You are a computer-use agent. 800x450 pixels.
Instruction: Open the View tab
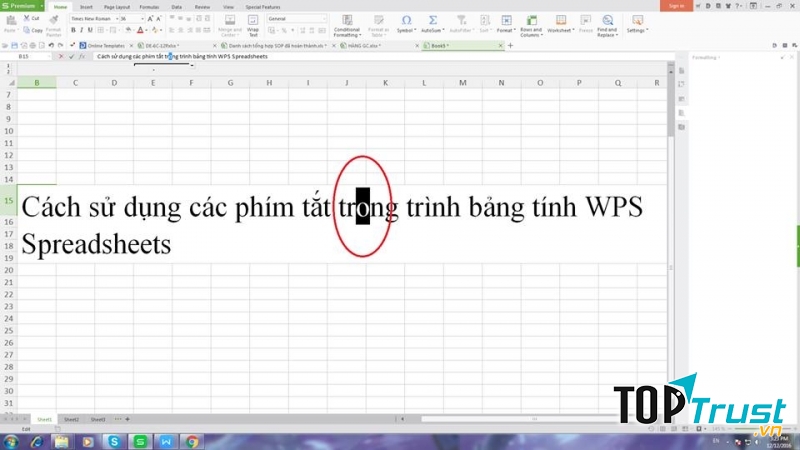pos(228,7)
